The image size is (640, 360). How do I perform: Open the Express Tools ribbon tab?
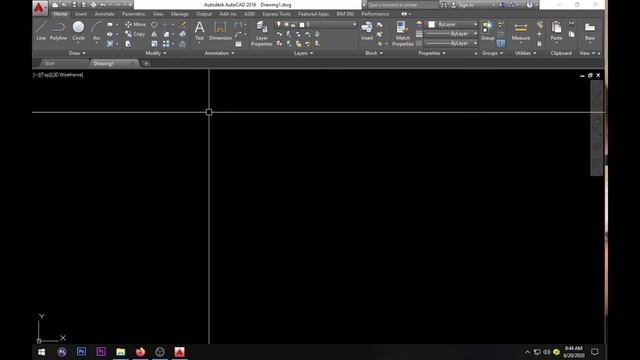coord(276,14)
